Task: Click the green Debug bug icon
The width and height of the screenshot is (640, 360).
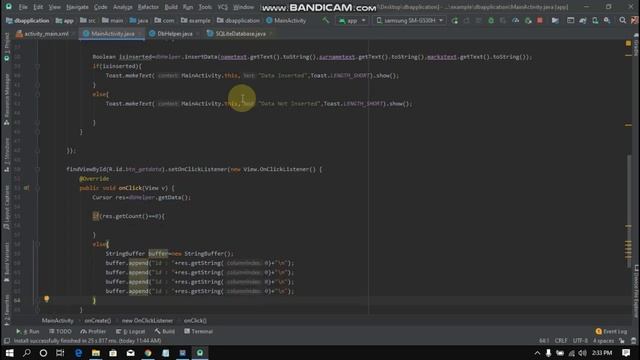Action: coord(491,20)
